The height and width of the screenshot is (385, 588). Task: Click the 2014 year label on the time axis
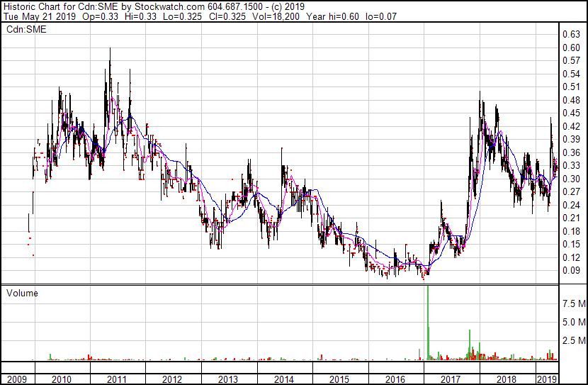tap(284, 379)
